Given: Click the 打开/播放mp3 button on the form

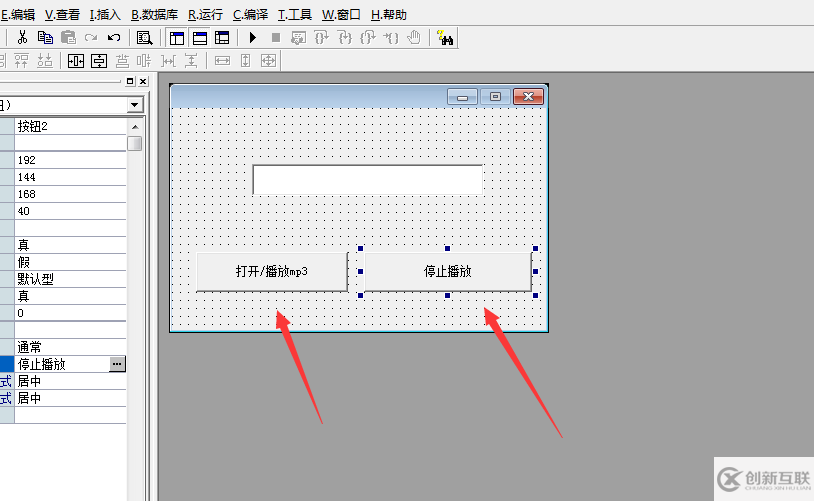Looking at the screenshot, I should 272,272.
